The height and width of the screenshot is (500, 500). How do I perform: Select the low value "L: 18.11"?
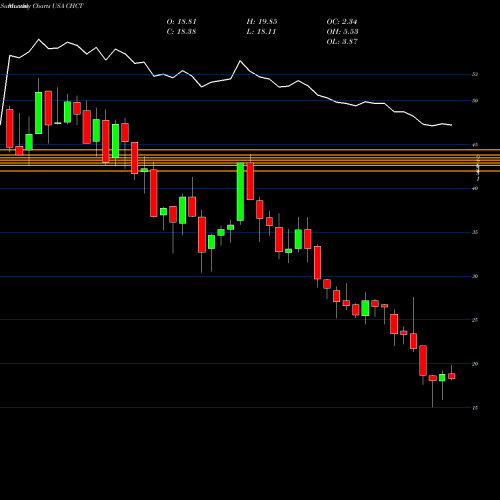[x=261, y=32]
